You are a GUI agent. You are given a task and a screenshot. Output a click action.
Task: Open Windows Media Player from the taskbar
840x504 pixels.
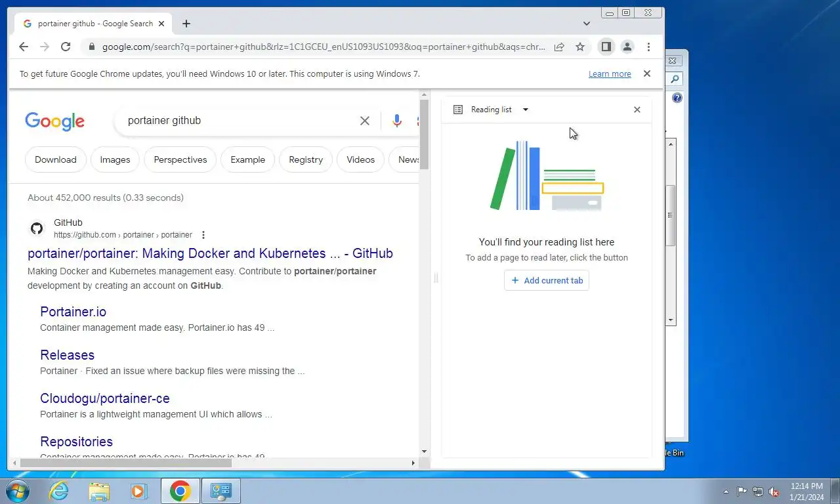(x=138, y=491)
